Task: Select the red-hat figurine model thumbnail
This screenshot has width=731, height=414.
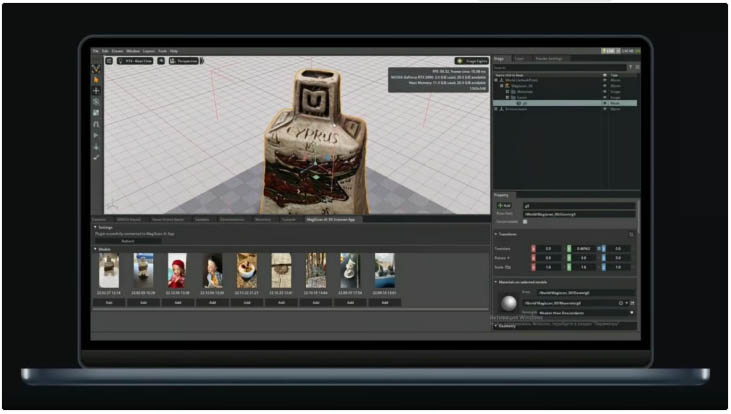Action: click(x=177, y=270)
